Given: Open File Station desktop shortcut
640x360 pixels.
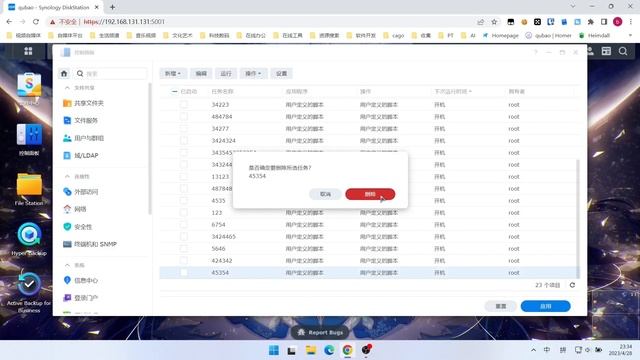Looking at the screenshot, I should [29, 189].
